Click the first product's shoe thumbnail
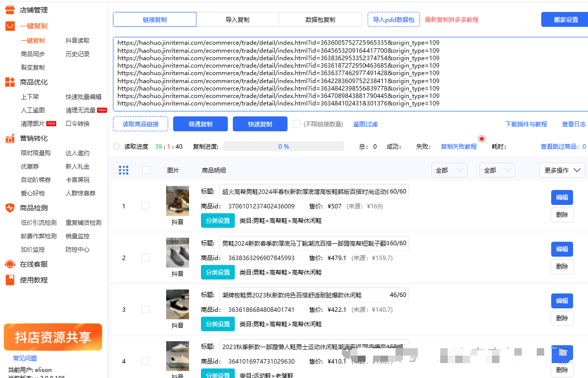Image resolution: width=588 pixels, height=378 pixels. pos(178,200)
